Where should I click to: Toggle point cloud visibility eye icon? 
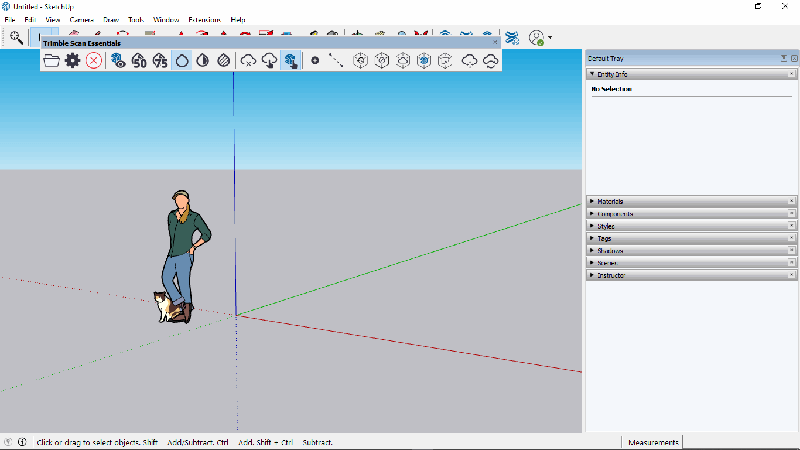[118, 61]
